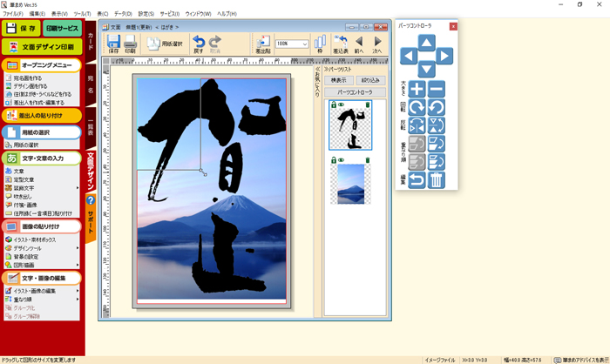This screenshot has height=364, width=610.
Task: Toggle the lock icon on the calligraphy part
Action: [333, 105]
